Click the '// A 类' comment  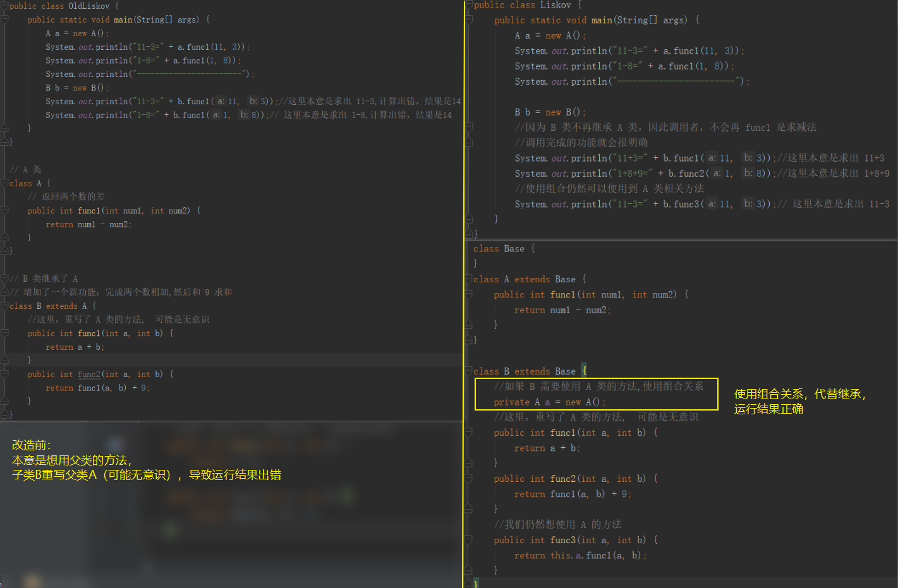tap(25, 170)
